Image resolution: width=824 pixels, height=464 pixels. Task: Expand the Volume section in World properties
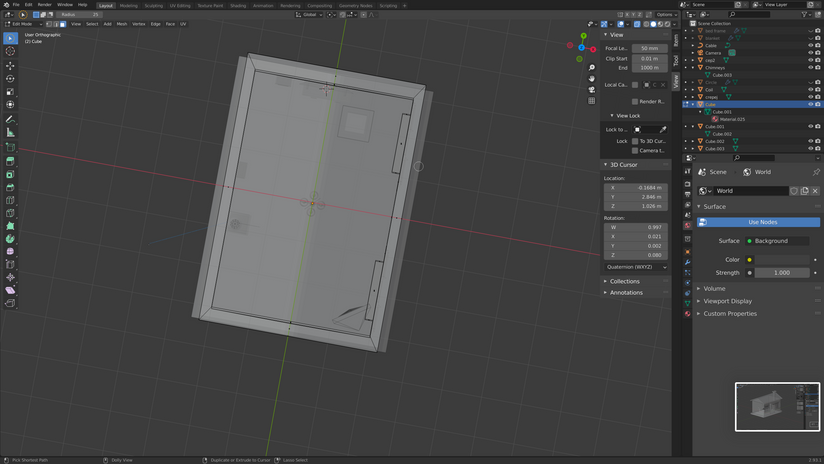coord(714,288)
